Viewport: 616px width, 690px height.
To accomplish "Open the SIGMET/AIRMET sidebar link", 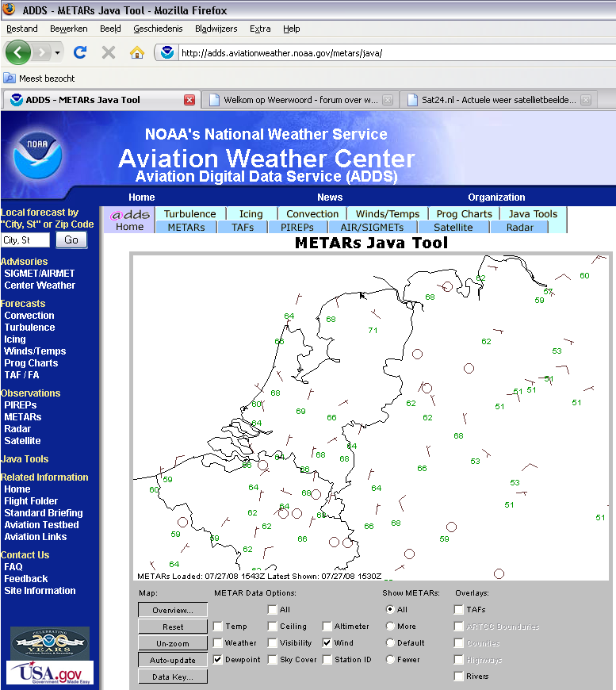I will pos(40,274).
